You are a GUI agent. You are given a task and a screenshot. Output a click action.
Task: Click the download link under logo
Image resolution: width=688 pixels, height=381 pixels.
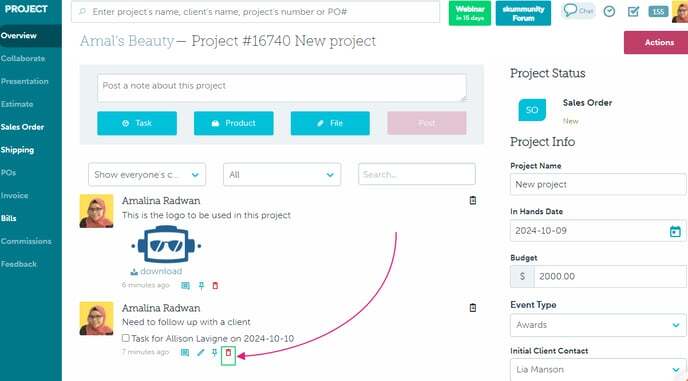[156, 271]
